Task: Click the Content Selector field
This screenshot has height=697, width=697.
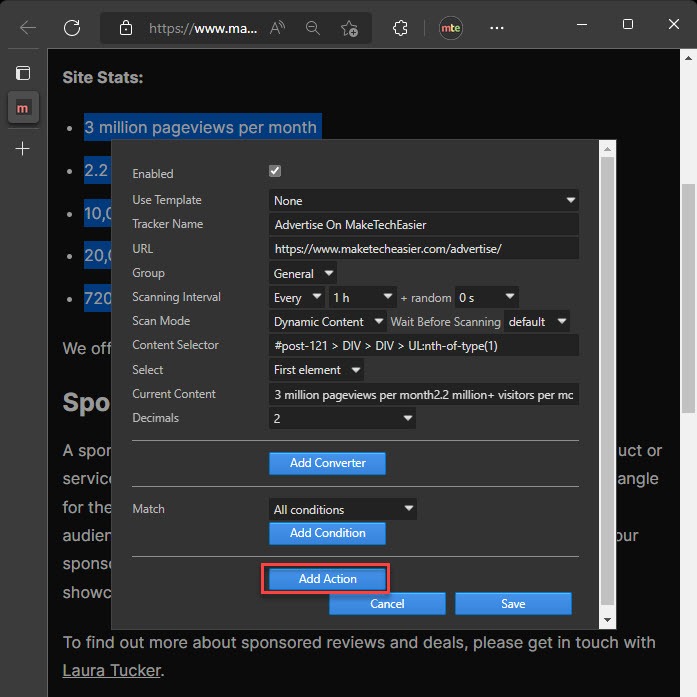Action: (424, 345)
